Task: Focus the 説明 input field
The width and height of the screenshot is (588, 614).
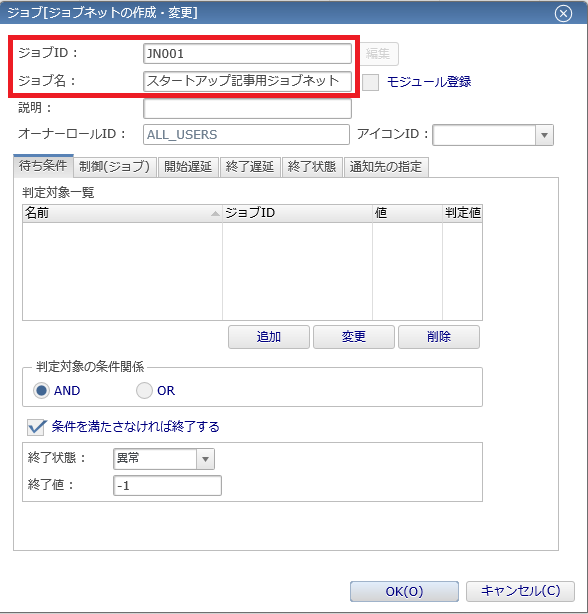Action: pyautogui.click(x=247, y=108)
